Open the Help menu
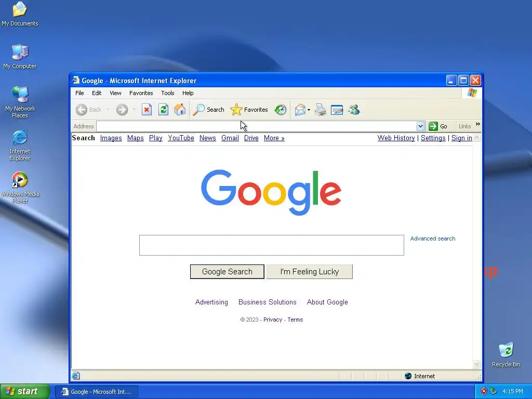 [x=188, y=93]
